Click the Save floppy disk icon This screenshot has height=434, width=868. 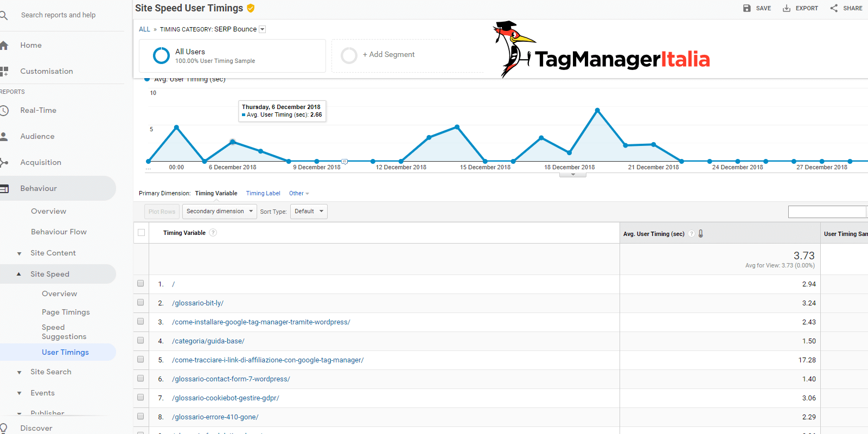(x=747, y=8)
